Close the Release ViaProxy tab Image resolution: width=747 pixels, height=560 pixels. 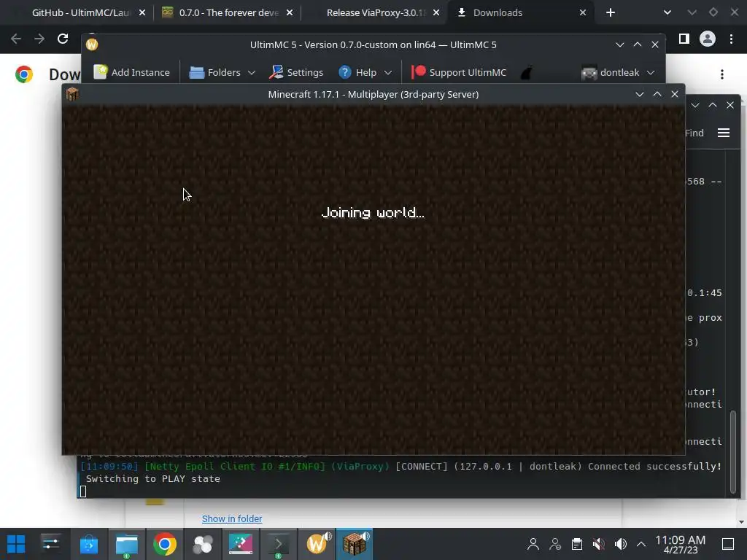436,13
